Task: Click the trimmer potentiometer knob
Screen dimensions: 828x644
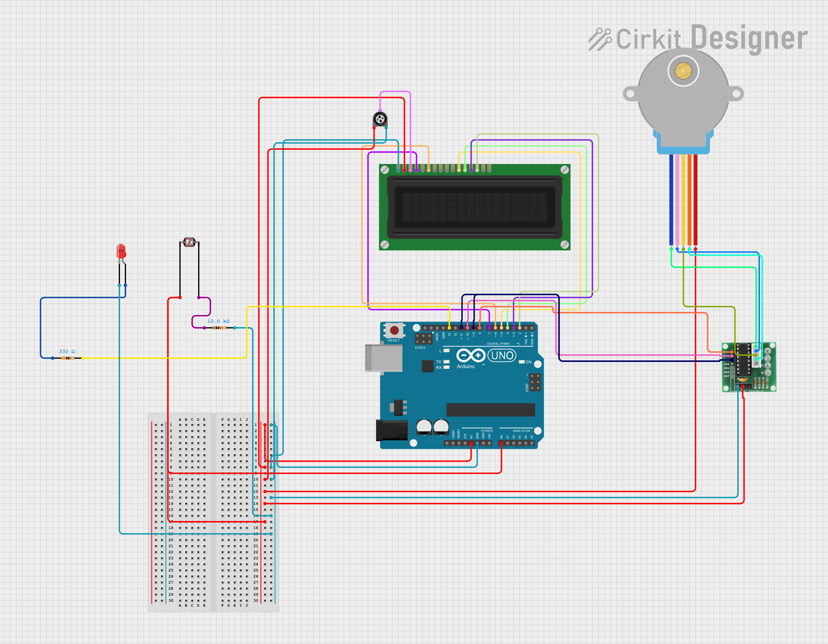Action: coord(380,119)
